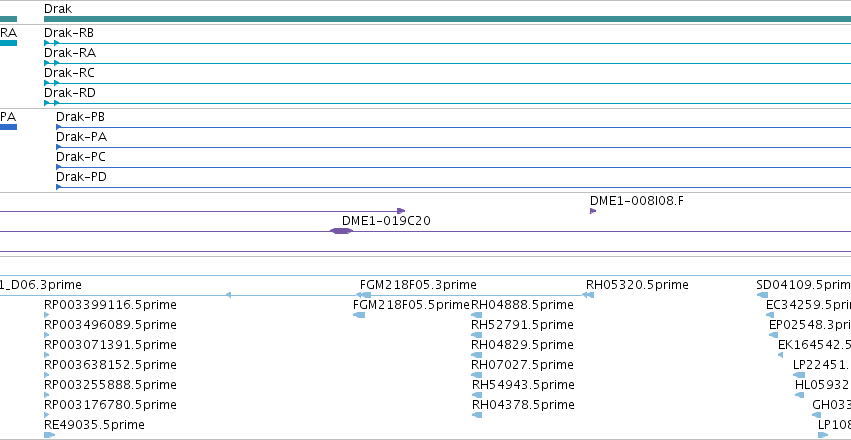Choose the HL05932 EST label
The height and width of the screenshot is (440, 851).
tap(823, 385)
